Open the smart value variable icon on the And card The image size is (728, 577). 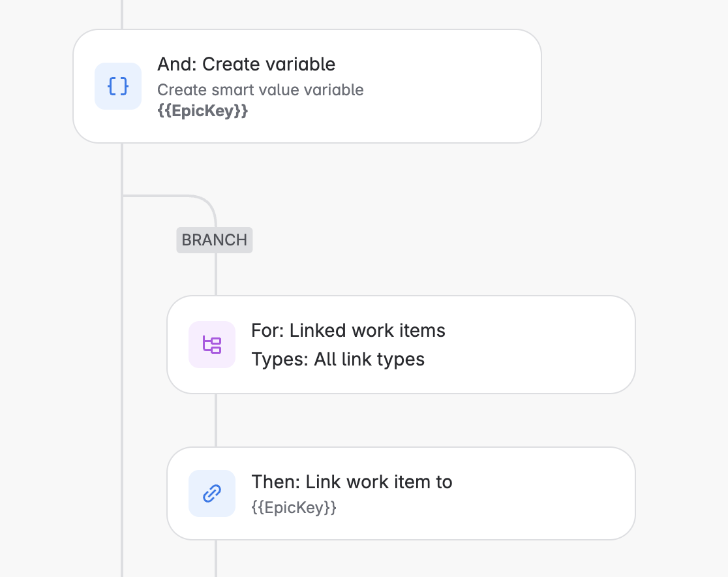point(118,86)
